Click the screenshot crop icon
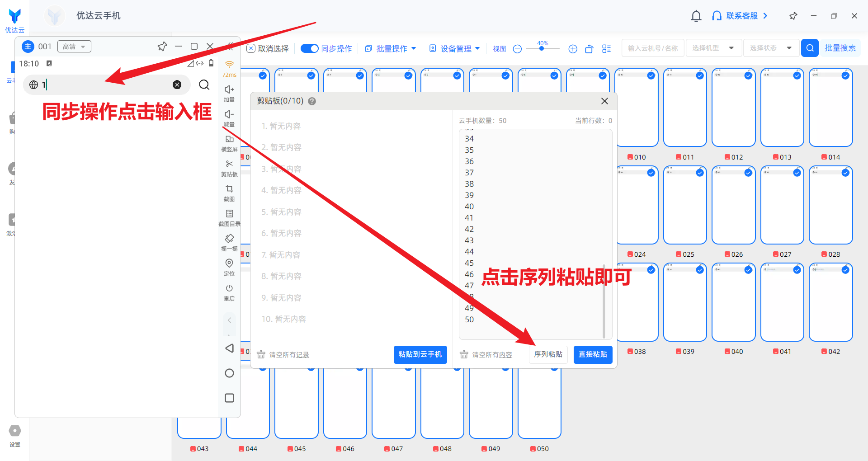The width and height of the screenshot is (868, 461). click(229, 189)
